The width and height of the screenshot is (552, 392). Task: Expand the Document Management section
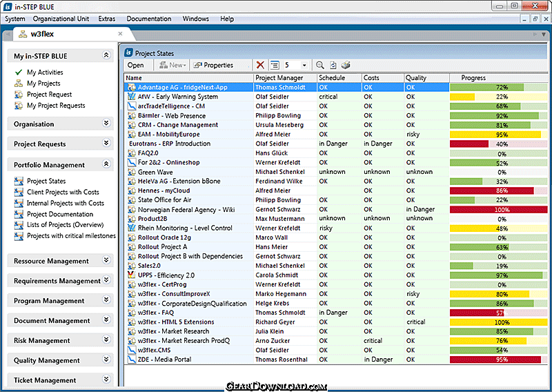(106, 320)
